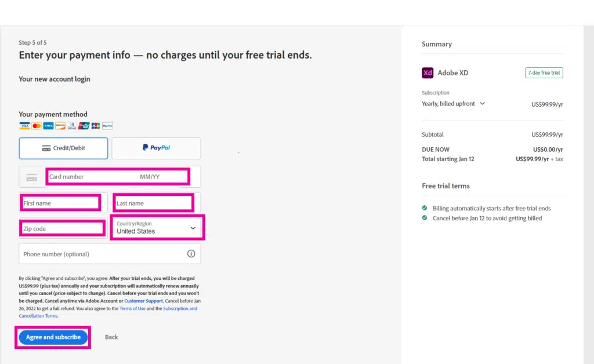Click the AMEX card icon

click(x=48, y=126)
